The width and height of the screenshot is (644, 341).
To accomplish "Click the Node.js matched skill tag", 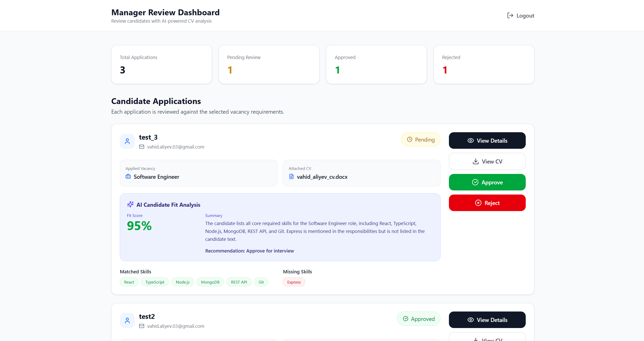I will 183,282.
